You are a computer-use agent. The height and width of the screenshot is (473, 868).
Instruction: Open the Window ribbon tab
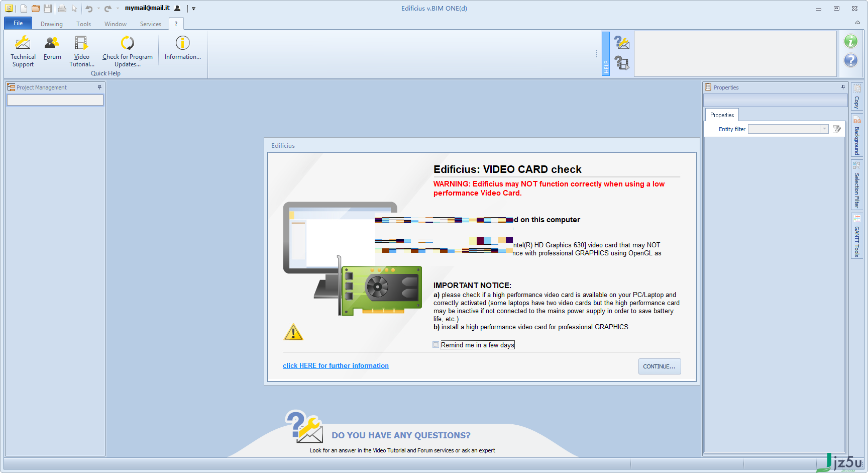pos(116,24)
